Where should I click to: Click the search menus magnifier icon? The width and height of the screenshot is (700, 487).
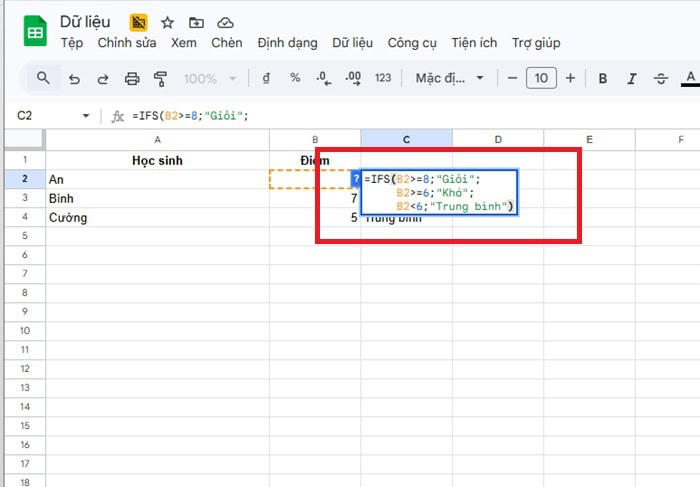click(x=43, y=78)
